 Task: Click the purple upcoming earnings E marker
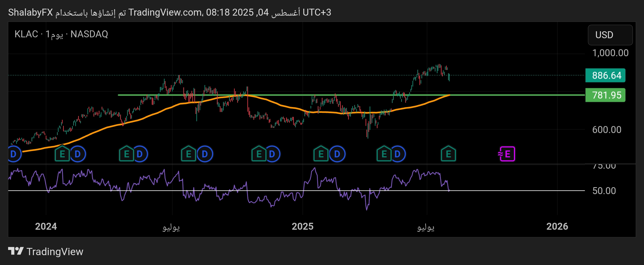pyautogui.click(x=507, y=154)
